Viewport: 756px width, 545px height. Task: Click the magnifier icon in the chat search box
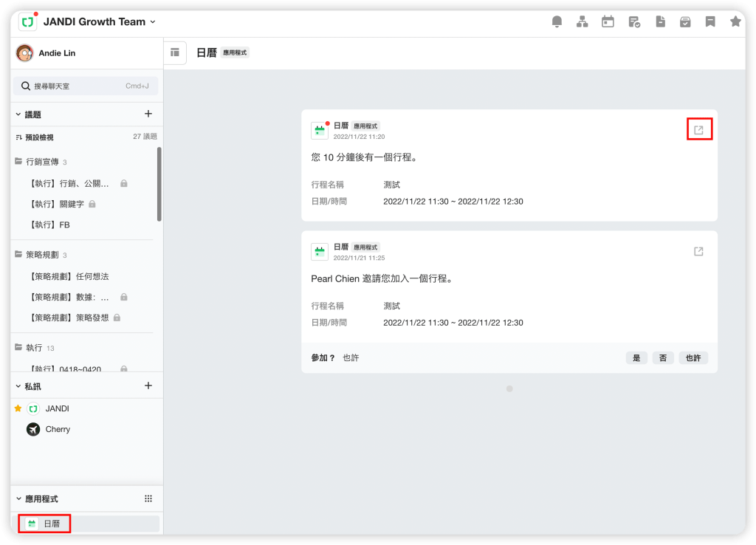pyautogui.click(x=26, y=86)
